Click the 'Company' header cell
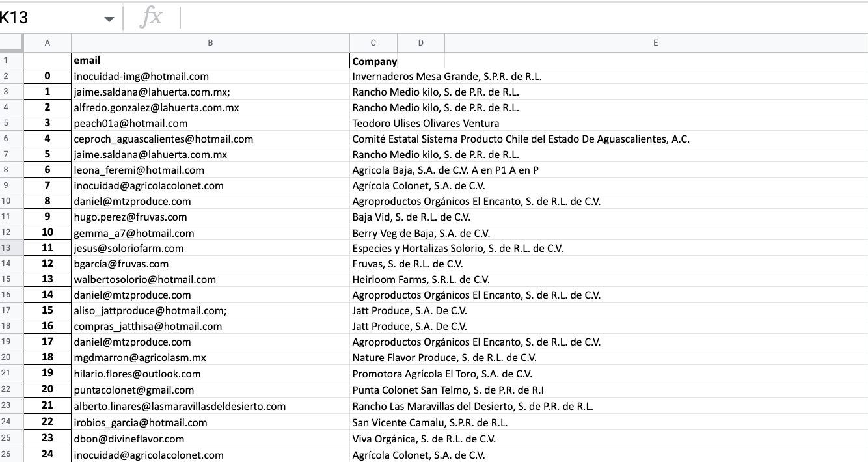 [373, 61]
